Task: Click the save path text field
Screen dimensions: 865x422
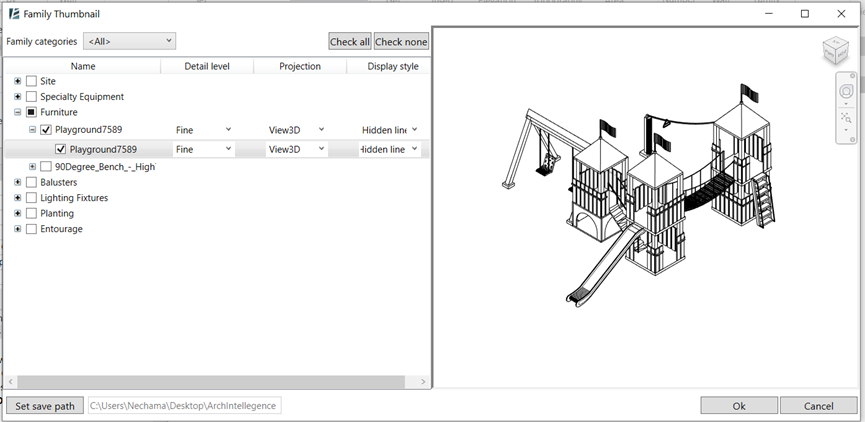Action: coord(184,405)
